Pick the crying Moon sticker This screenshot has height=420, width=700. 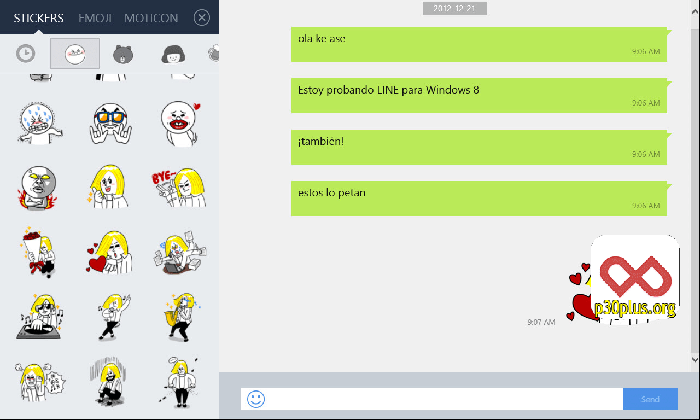coord(40,123)
